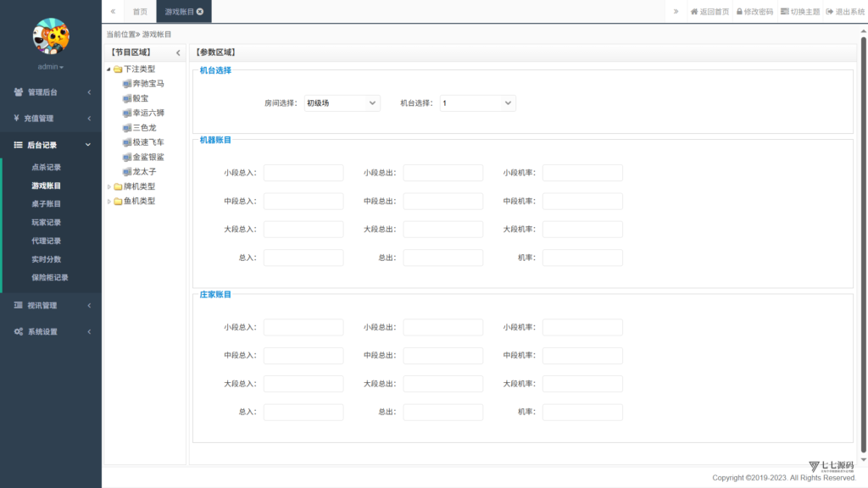This screenshot has width=868, height=488.
Task: Click the 鱼机类型 folder icon
Action: (118, 202)
